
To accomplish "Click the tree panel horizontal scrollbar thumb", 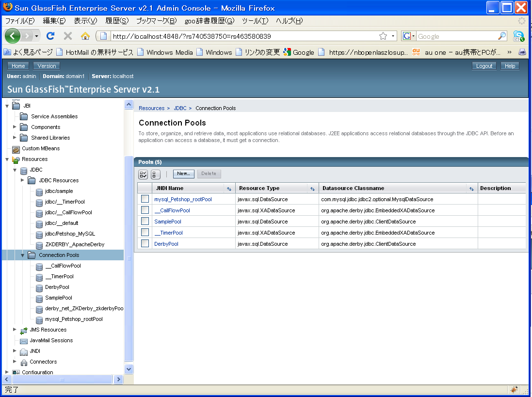I will pos(62,380).
